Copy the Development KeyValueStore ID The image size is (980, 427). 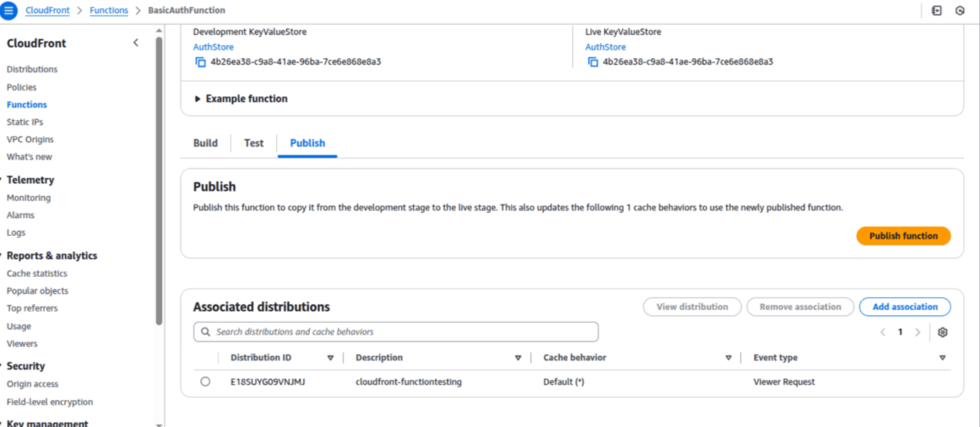tap(201, 62)
